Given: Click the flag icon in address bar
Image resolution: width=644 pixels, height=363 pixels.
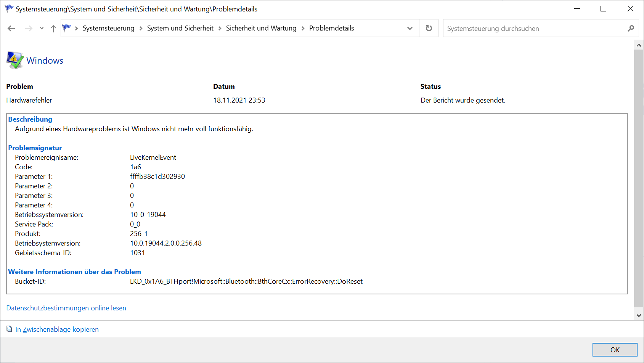Looking at the screenshot, I should click(67, 28).
